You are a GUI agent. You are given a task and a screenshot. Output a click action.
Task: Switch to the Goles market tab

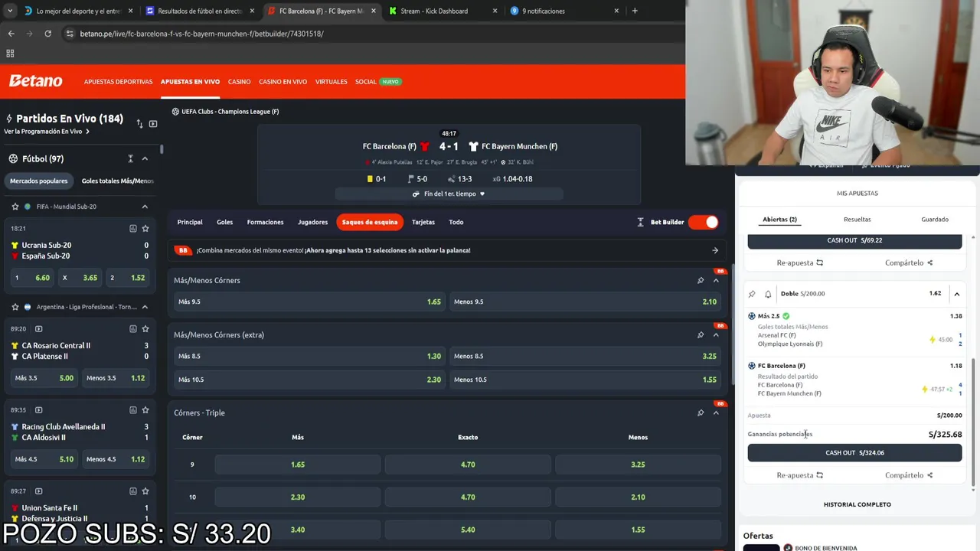[224, 222]
